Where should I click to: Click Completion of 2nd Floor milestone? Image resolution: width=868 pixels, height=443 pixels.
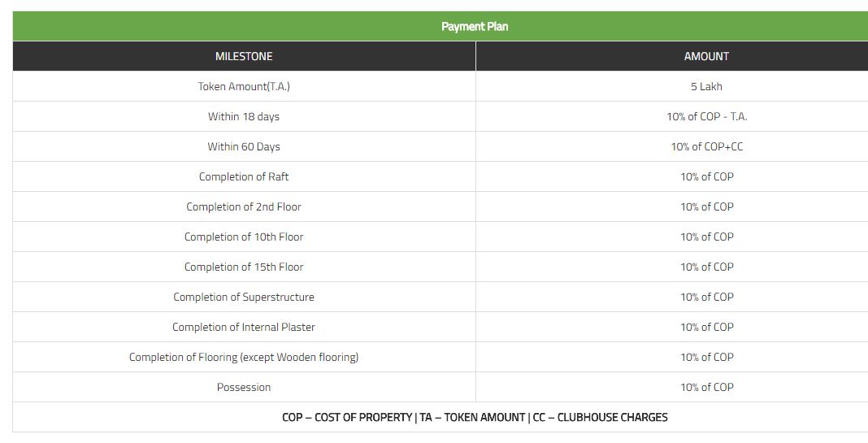244,206
